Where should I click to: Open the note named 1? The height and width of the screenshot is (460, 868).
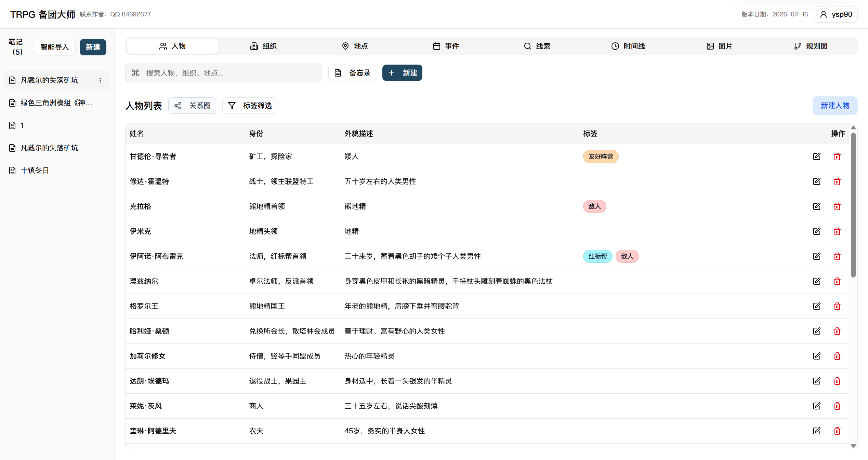57,125
